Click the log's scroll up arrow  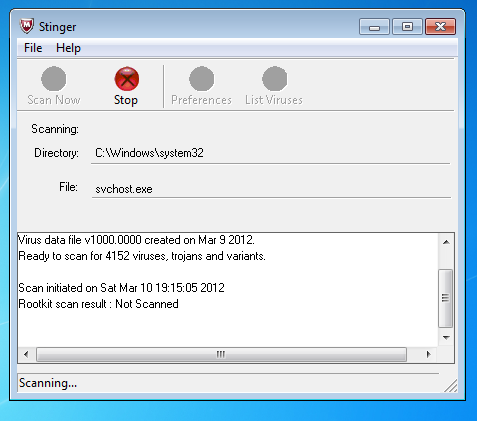[446, 242]
